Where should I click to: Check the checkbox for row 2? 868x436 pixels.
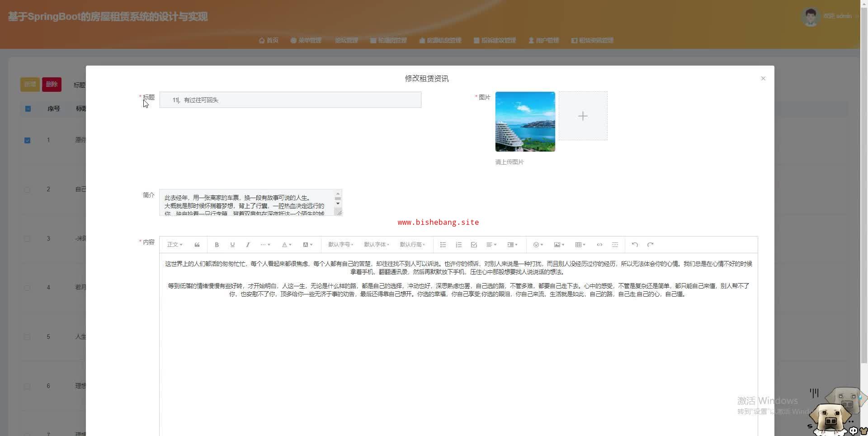(x=27, y=190)
